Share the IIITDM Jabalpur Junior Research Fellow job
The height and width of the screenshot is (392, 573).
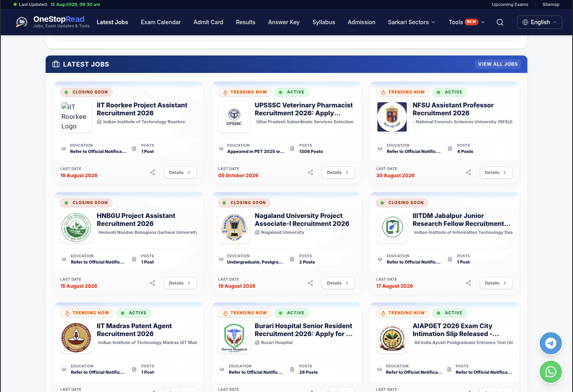pyautogui.click(x=468, y=283)
